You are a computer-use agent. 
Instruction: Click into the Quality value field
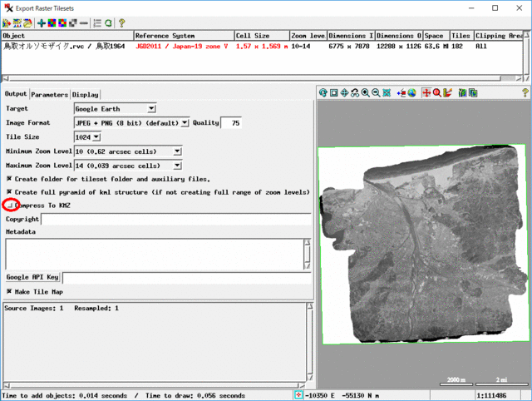[231, 122]
